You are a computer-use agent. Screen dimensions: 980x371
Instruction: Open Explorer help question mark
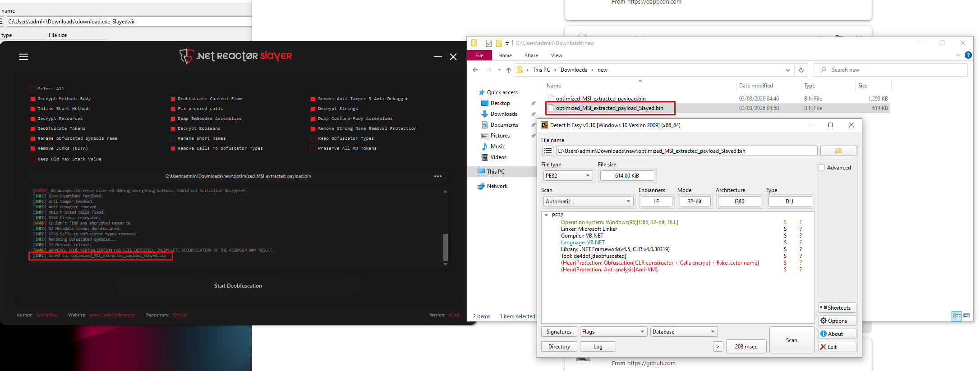point(968,55)
